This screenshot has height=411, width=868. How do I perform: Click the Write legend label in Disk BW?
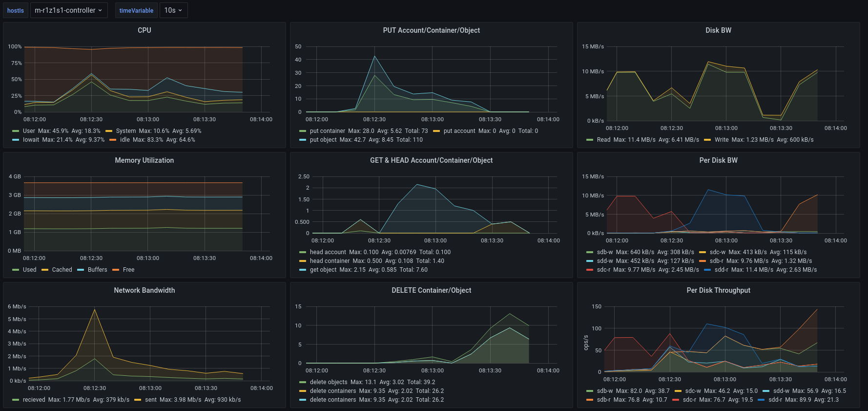[722, 140]
